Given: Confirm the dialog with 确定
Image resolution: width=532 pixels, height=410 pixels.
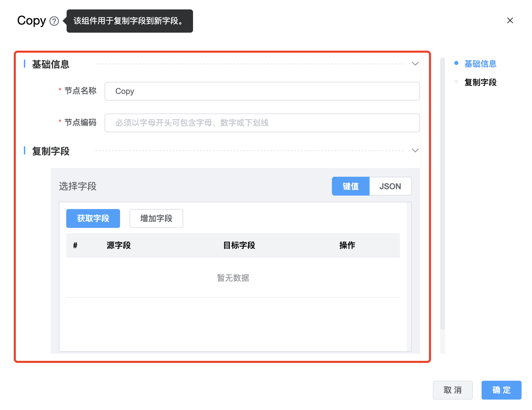Looking at the screenshot, I should (x=501, y=390).
